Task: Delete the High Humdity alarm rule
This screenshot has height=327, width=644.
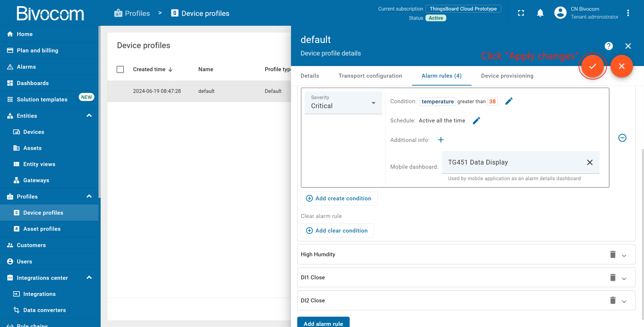Action: coord(613,255)
